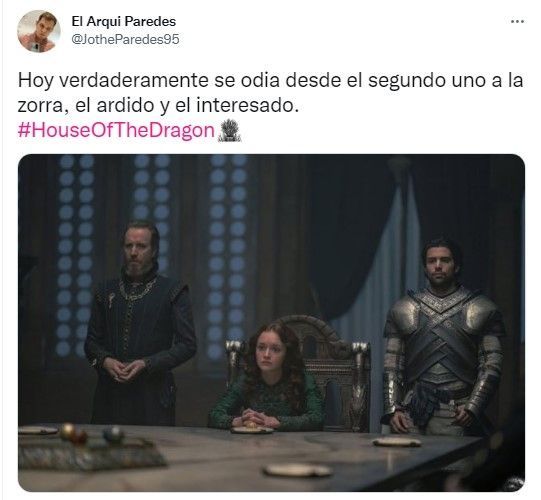Viewport: 541px width, 500px height.
Task: Click the plate in front of the woman
Action: coord(252,430)
